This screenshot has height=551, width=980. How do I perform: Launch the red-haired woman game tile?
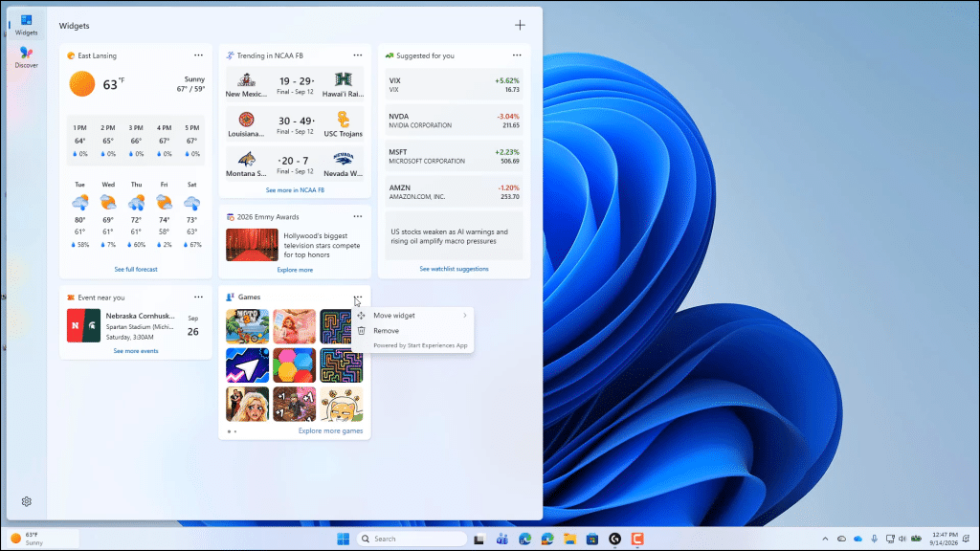tap(295, 326)
